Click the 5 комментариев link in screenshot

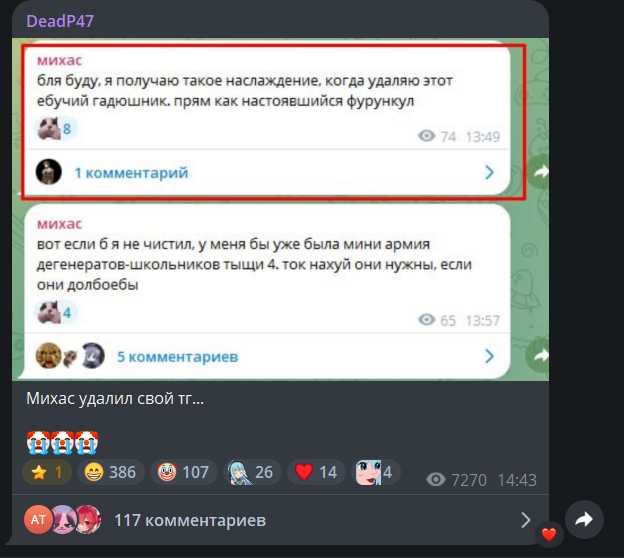point(177,357)
